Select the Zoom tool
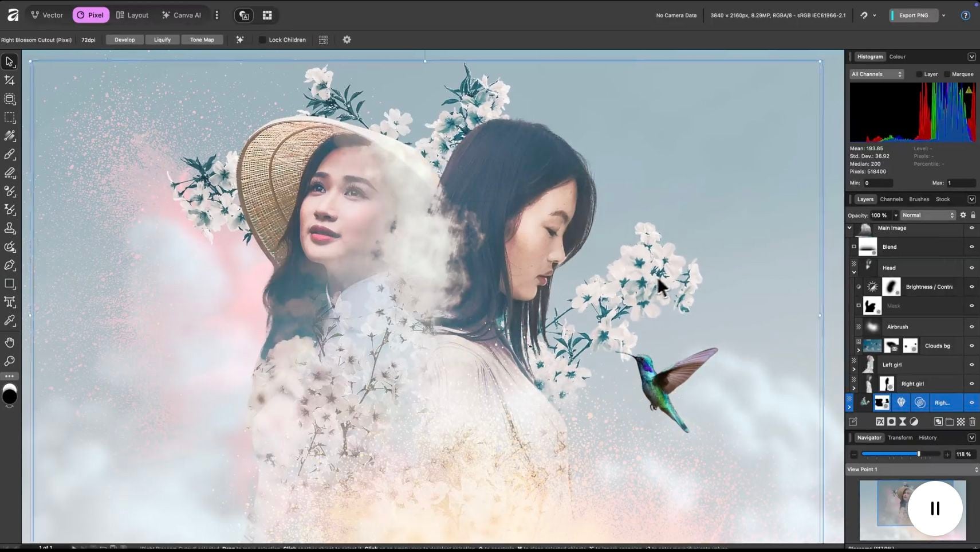This screenshot has height=552, width=980. pyautogui.click(x=9, y=361)
